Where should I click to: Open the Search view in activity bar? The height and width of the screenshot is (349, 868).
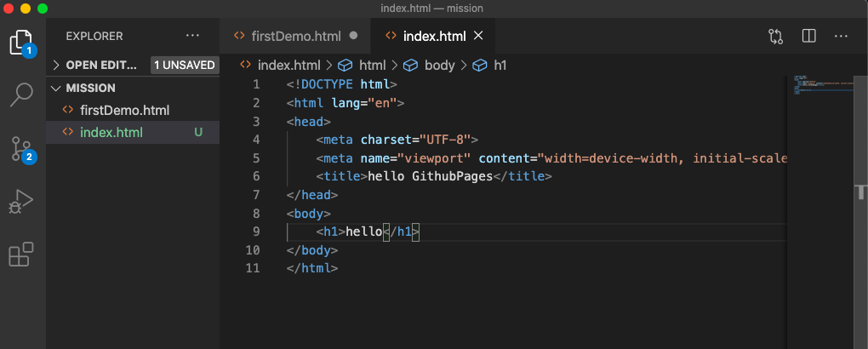(x=22, y=95)
